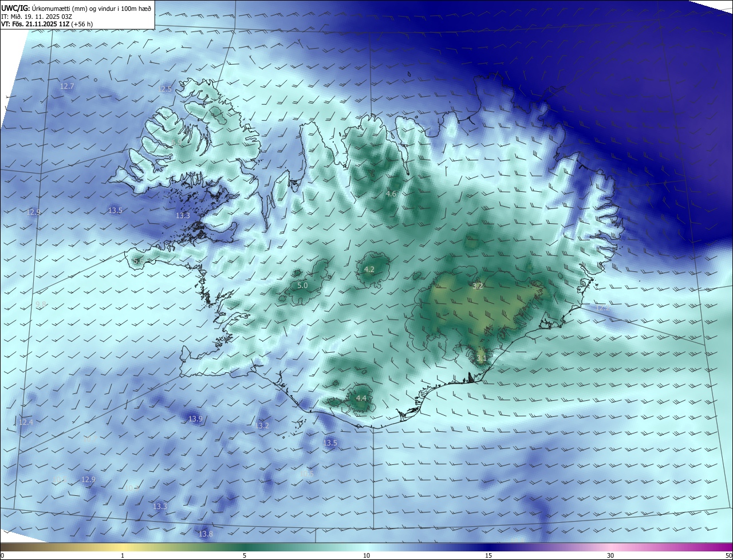
Task: Click the colorbar tick labeled 5
Action: 245,555
